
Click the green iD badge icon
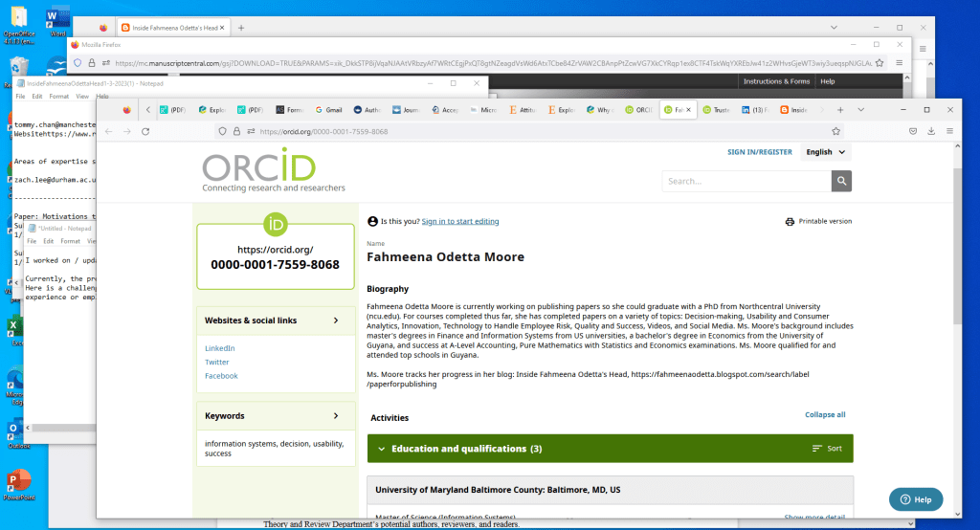pos(275,224)
